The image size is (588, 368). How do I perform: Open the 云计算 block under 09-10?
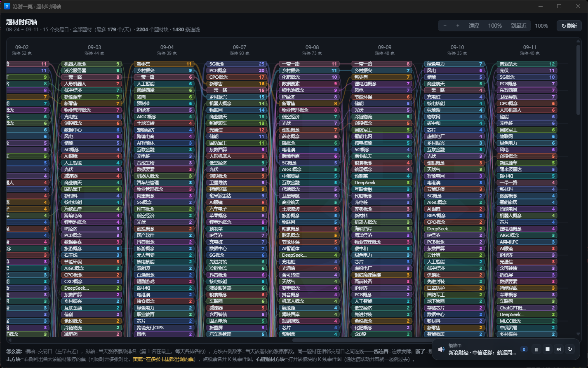point(454,255)
